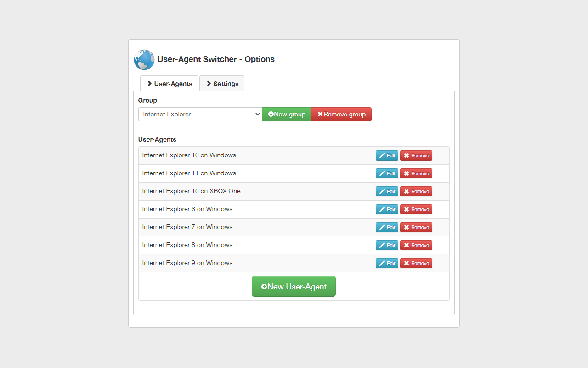Edit Internet Explorer 10 on XBOX One
588x368 pixels.
point(387,191)
